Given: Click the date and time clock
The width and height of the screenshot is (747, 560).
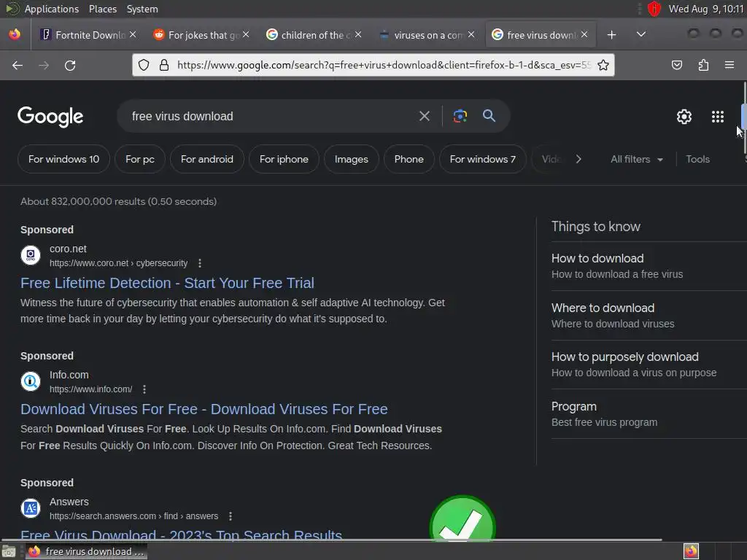Looking at the screenshot, I should coord(705,9).
